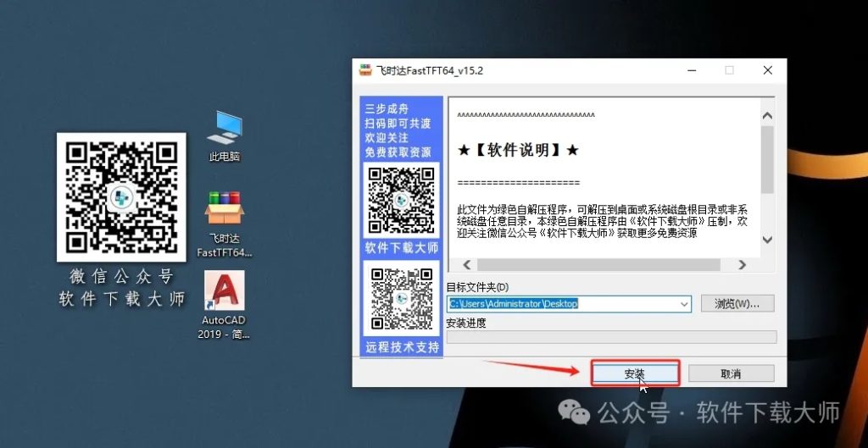The height and width of the screenshot is (448, 868).
Task: Click the 安装进度 progress bar
Action: [611, 337]
